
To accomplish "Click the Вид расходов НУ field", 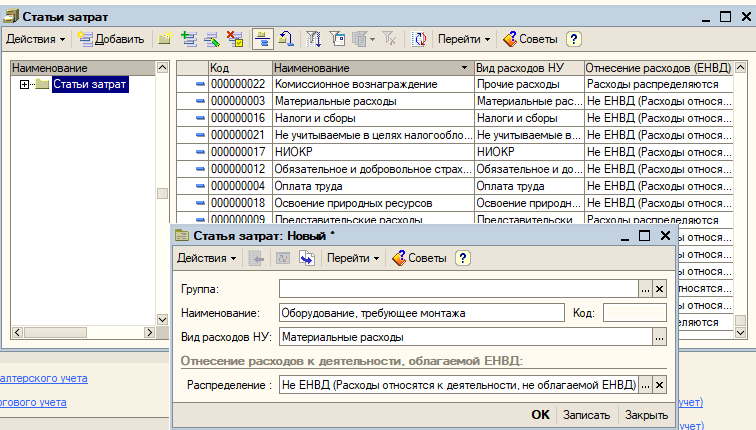I will click(x=466, y=337).
